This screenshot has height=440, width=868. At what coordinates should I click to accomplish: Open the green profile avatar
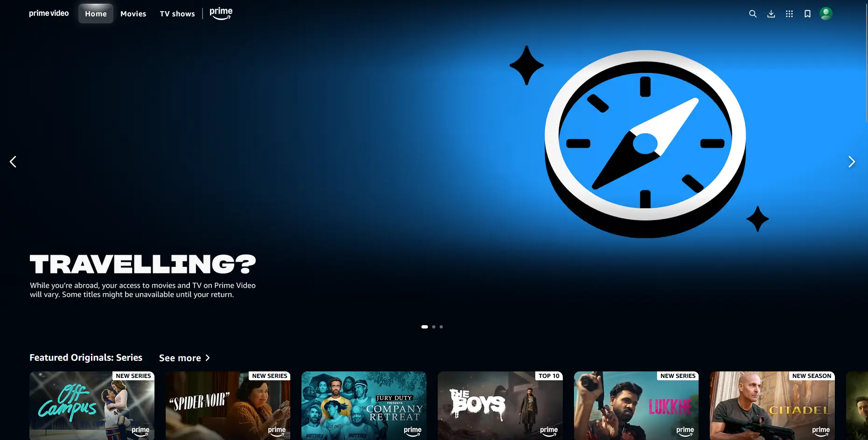[x=826, y=14]
